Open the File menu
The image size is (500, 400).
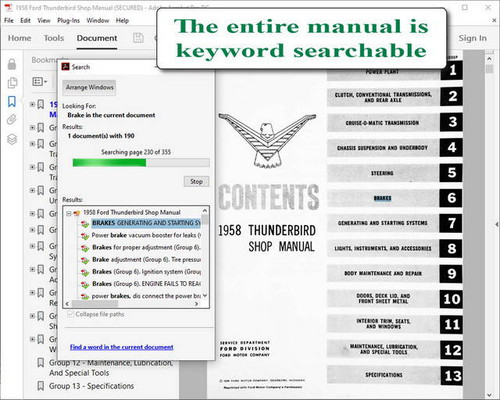pos(9,21)
